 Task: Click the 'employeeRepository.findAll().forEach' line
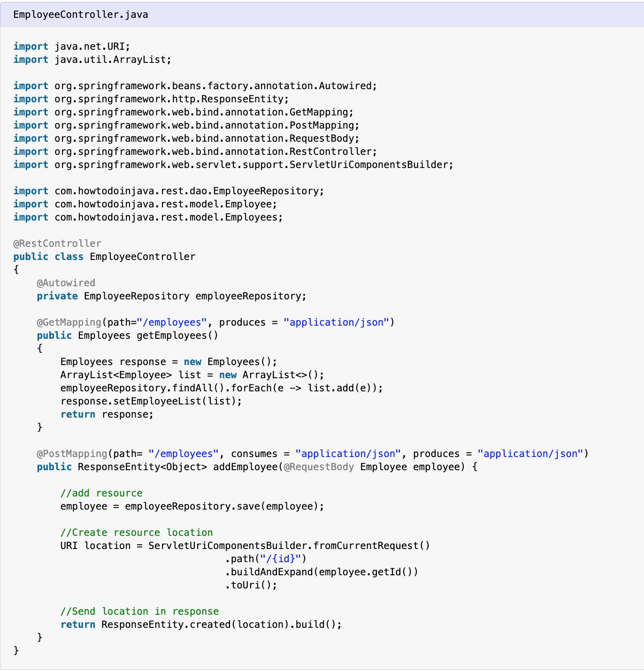click(x=222, y=388)
